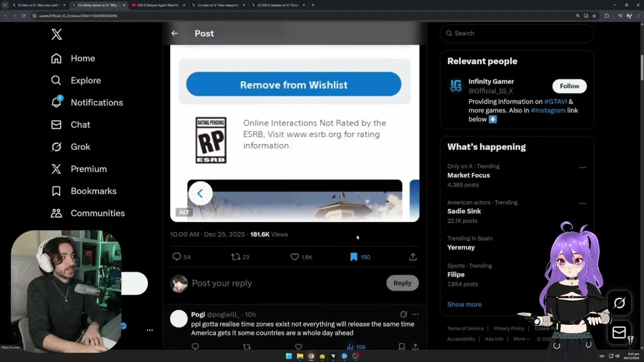Image resolution: width=644 pixels, height=362 pixels.
Task: Click the Communities people icon
Action: click(56, 213)
